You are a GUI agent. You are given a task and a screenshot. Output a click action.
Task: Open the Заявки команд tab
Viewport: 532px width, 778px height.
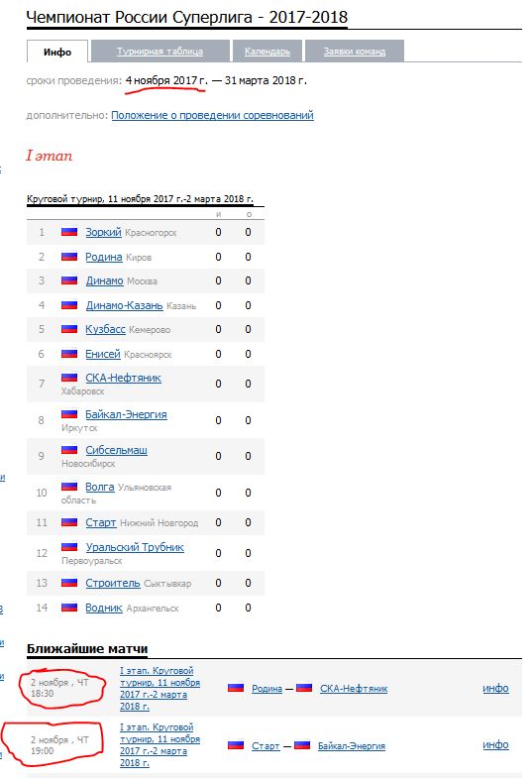[355, 52]
